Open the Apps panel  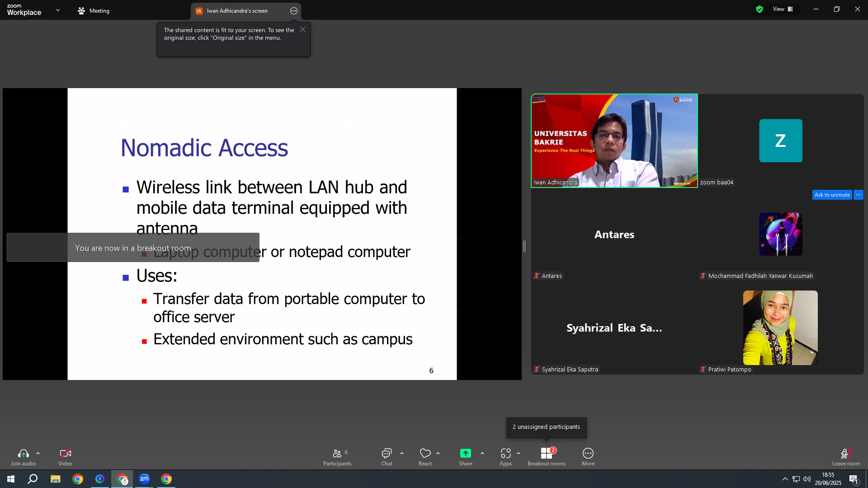[506, 457]
